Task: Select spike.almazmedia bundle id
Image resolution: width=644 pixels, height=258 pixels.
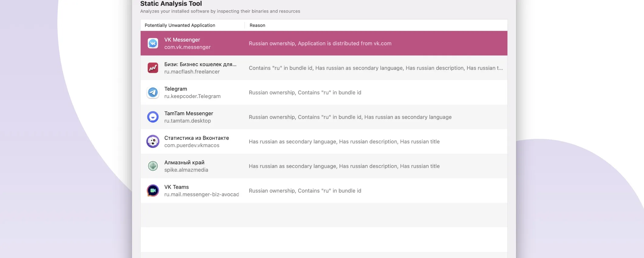Action: (186, 170)
